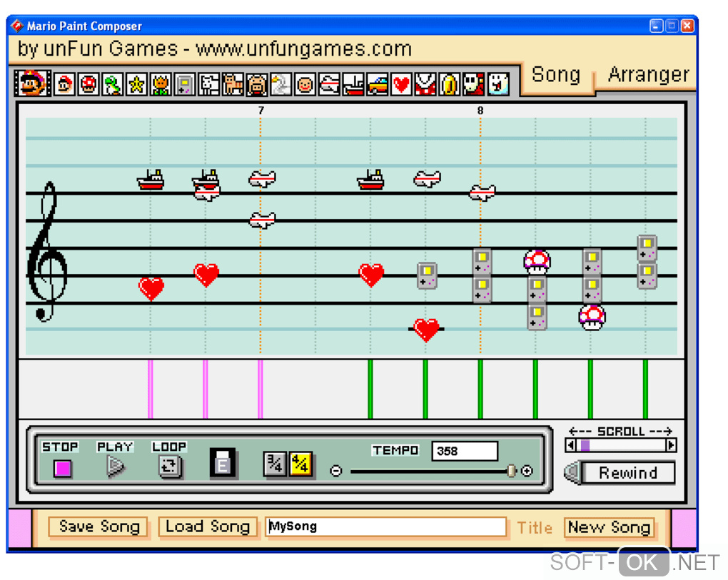
Task: Select the Boo ghost instrument
Action: tap(498, 84)
